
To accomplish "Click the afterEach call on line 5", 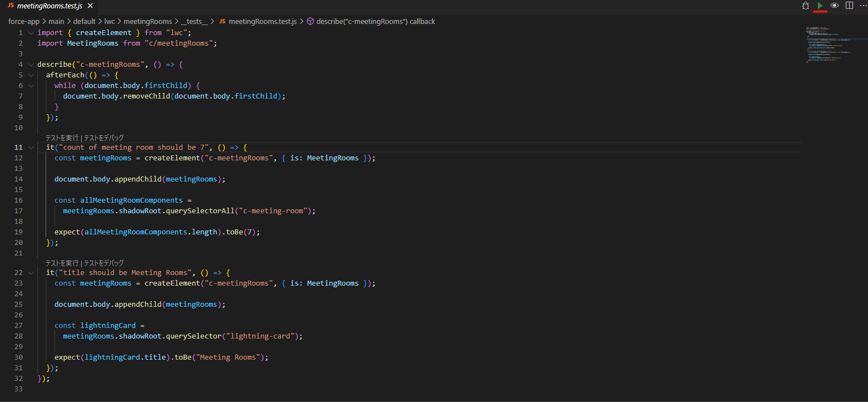I will [x=65, y=75].
